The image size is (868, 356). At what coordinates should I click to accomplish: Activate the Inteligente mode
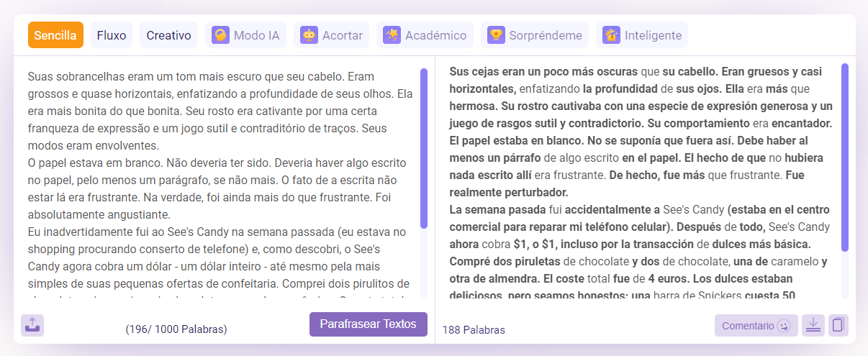point(642,35)
